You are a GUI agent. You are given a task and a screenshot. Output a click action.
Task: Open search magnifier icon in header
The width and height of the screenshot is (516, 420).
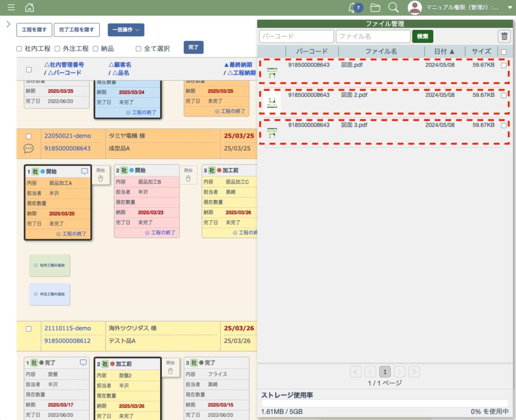393,7
